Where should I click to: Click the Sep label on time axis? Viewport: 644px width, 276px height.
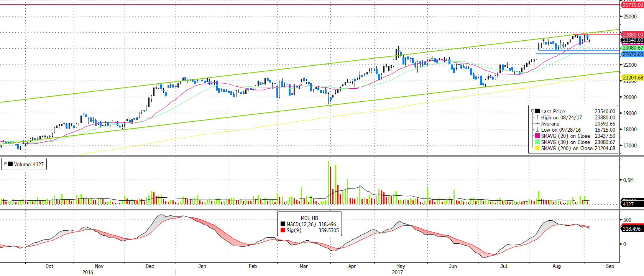610,266
